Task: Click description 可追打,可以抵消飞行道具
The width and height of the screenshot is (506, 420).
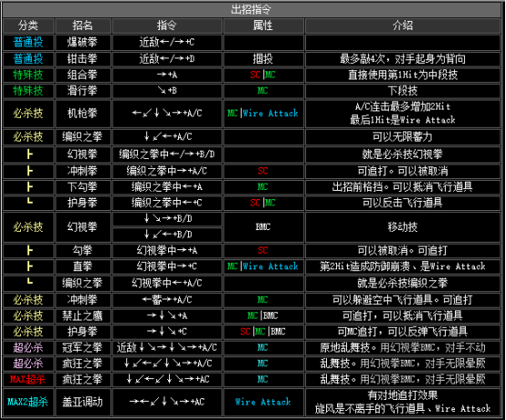Action: 403,316
